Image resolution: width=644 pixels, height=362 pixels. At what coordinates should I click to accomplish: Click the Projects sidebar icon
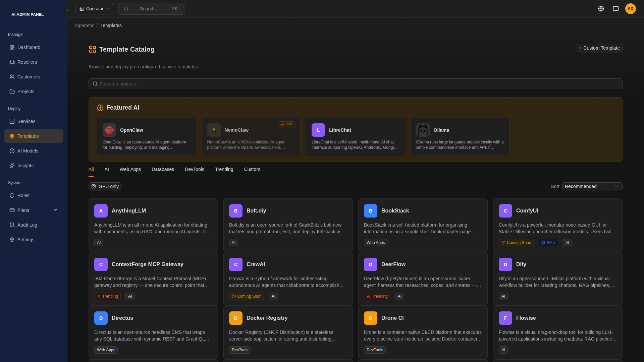[12, 92]
